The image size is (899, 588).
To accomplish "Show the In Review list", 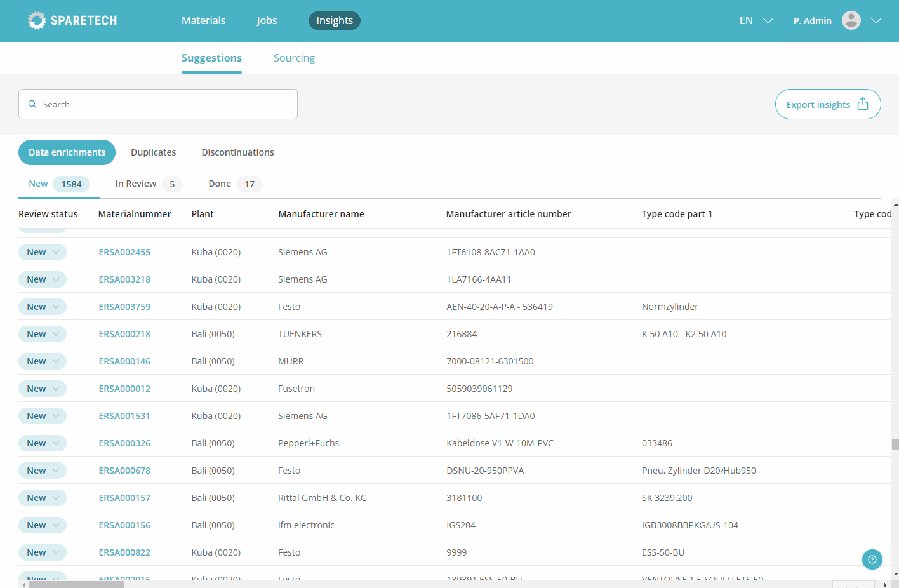I will click(x=147, y=184).
